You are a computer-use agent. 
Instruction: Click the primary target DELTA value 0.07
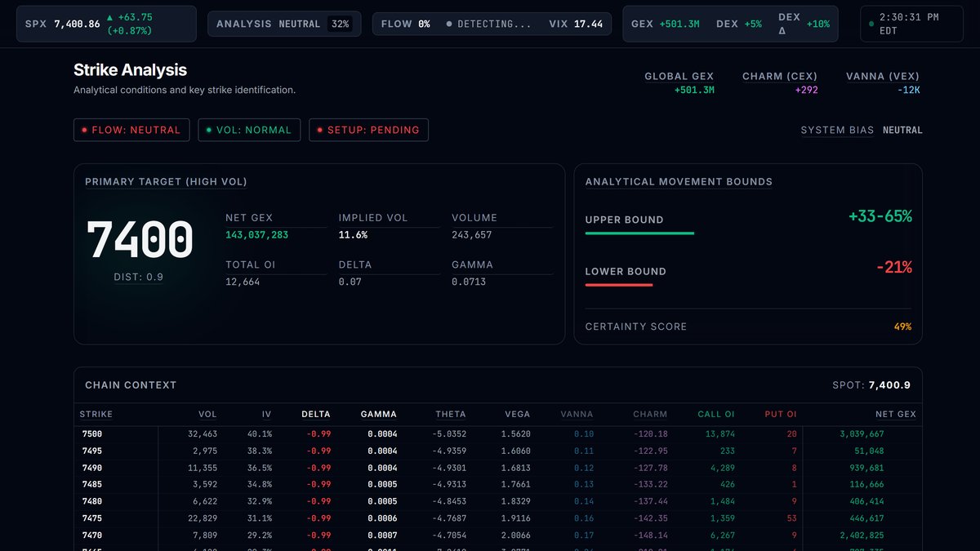point(350,282)
